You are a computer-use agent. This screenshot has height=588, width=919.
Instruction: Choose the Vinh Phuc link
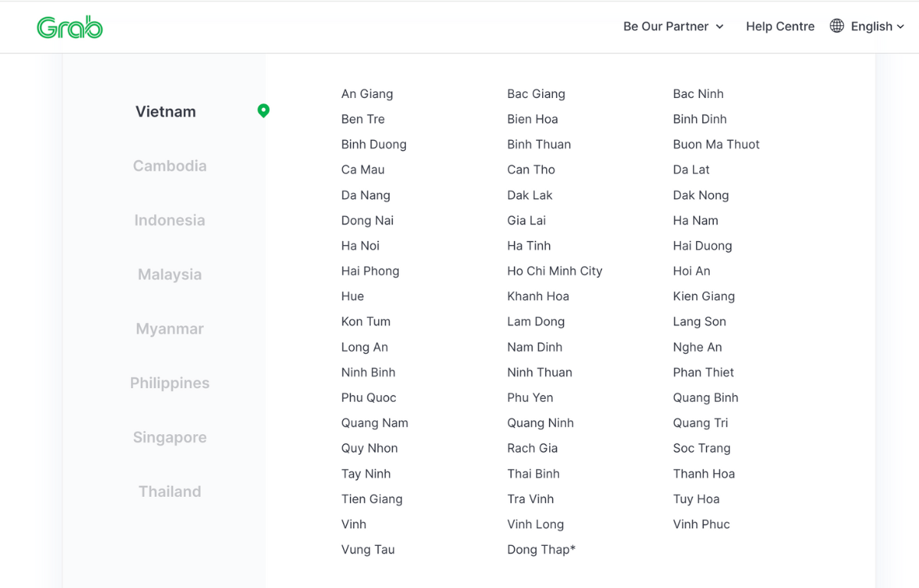pyautogui.click(x=701, y=524)
